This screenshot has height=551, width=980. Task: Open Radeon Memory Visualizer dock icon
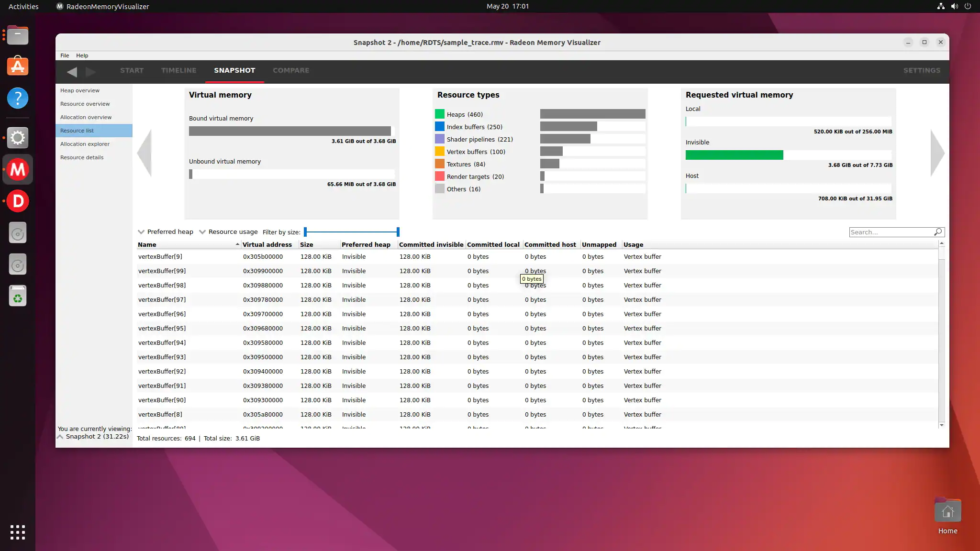pos(18,169)
